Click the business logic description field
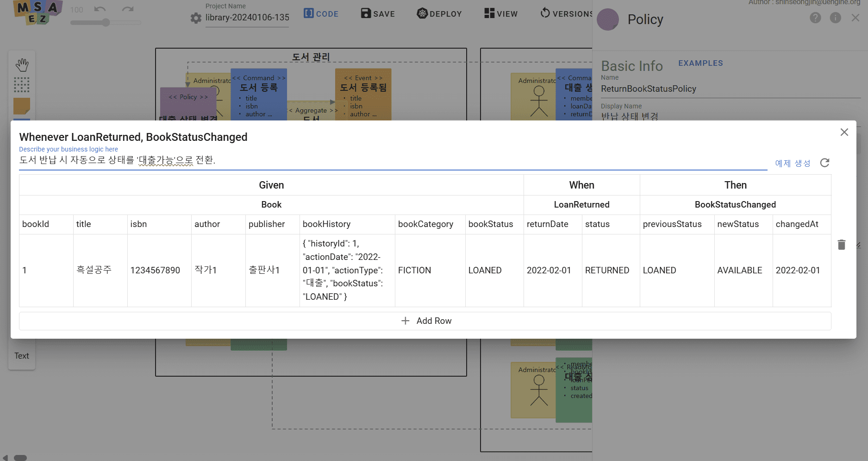This screenshot has width=868, height=461. [x=393, y=160]
